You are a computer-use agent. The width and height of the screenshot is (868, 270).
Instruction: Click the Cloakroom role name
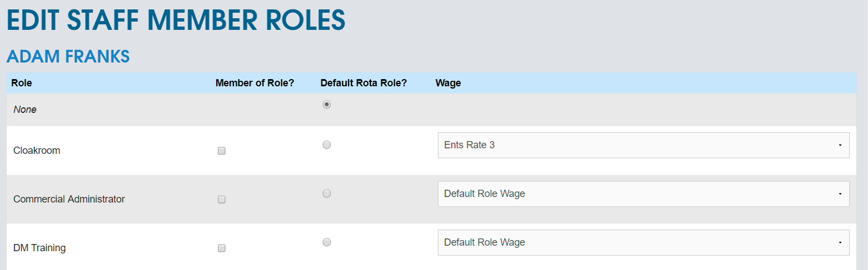pos(37,150)
